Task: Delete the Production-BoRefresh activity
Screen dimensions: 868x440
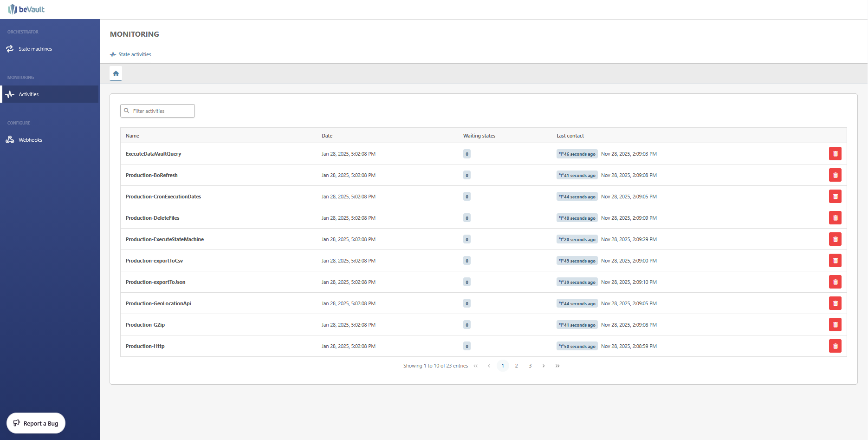Action: coord(835,175)
